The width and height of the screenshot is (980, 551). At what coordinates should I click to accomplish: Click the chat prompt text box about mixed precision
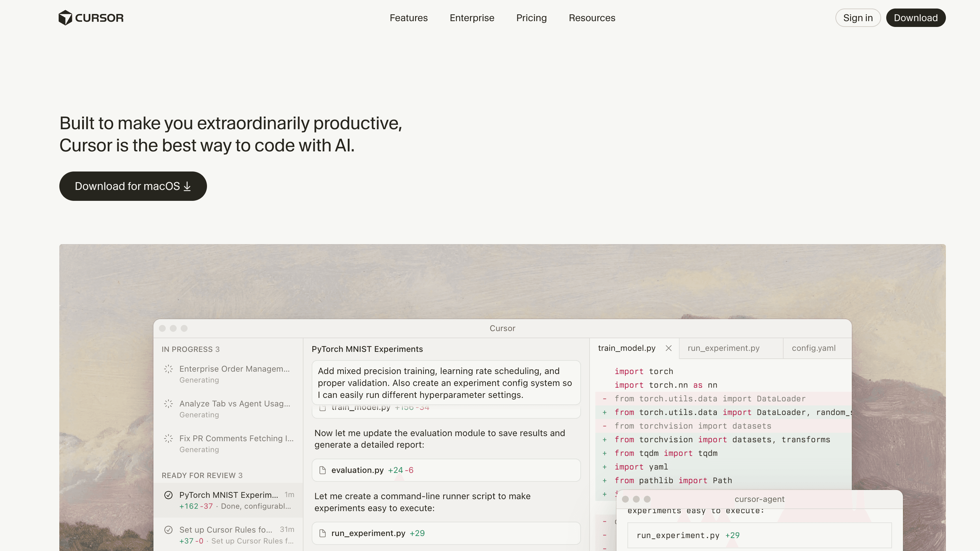click(446, 383)
